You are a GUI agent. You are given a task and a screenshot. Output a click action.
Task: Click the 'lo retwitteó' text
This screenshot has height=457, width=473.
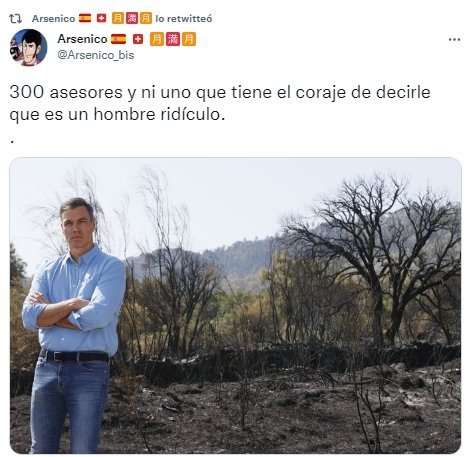(184, 19)
